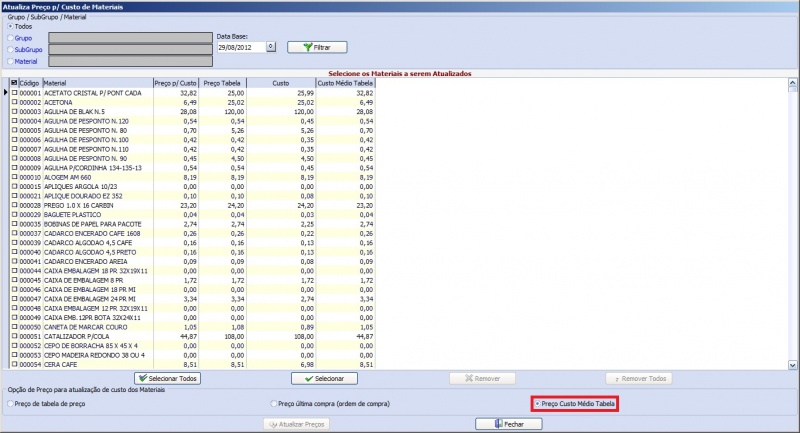Check the box for 000001 ACETATO CRISTAL
The height and width of the screenshot is (433, 800).
pyautogui.click(x=14, y=93)
